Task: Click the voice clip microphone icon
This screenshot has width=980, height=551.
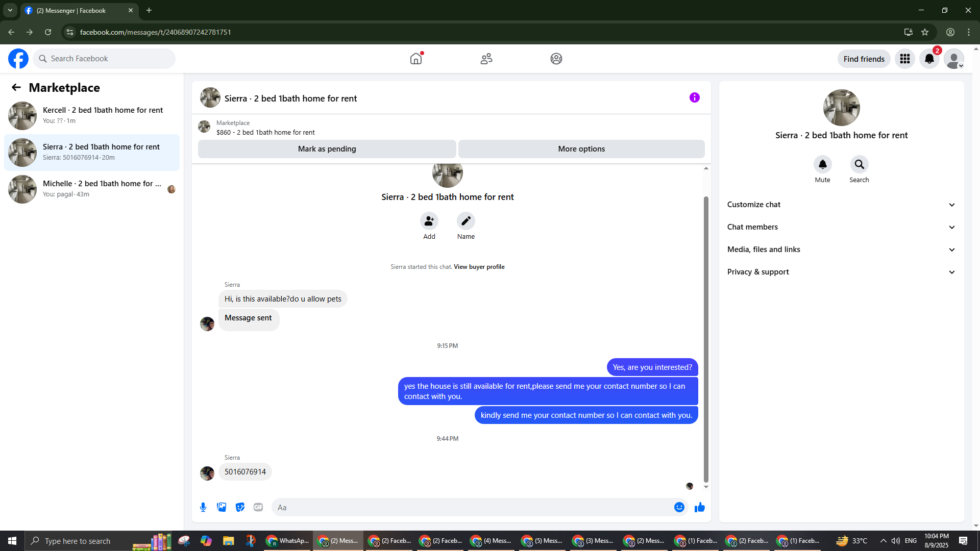Action: (x=203, y=507)
